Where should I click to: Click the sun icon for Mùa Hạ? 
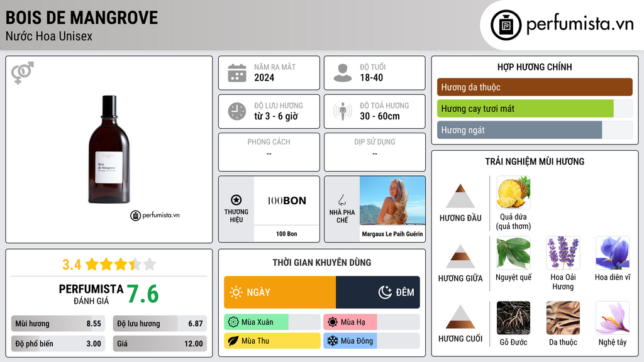pyautogui.click(x=333, y=322)
